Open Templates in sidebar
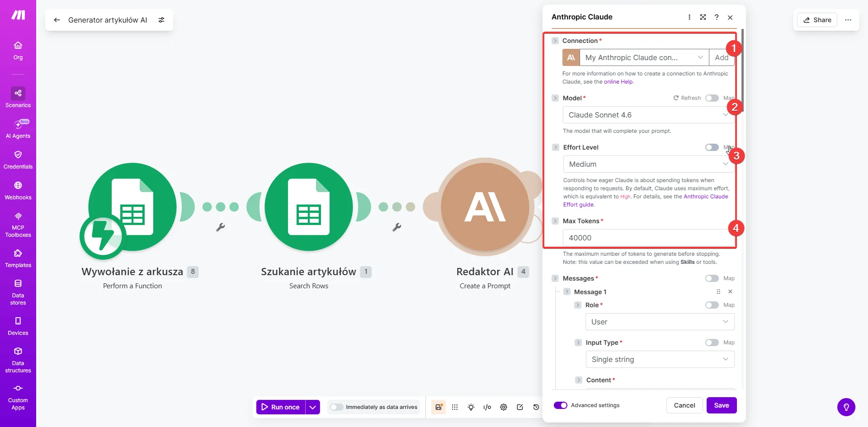The image size is (868, 427). tap(18, 258)
